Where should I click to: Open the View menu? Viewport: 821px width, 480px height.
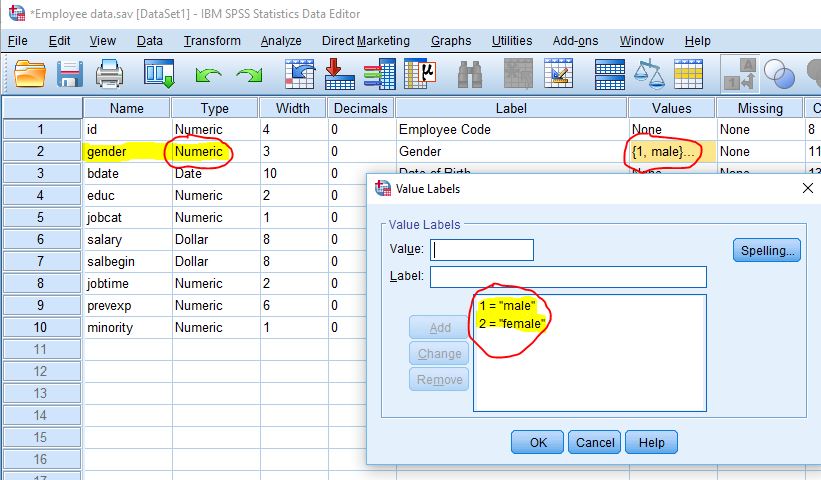[x=102, y=41]
